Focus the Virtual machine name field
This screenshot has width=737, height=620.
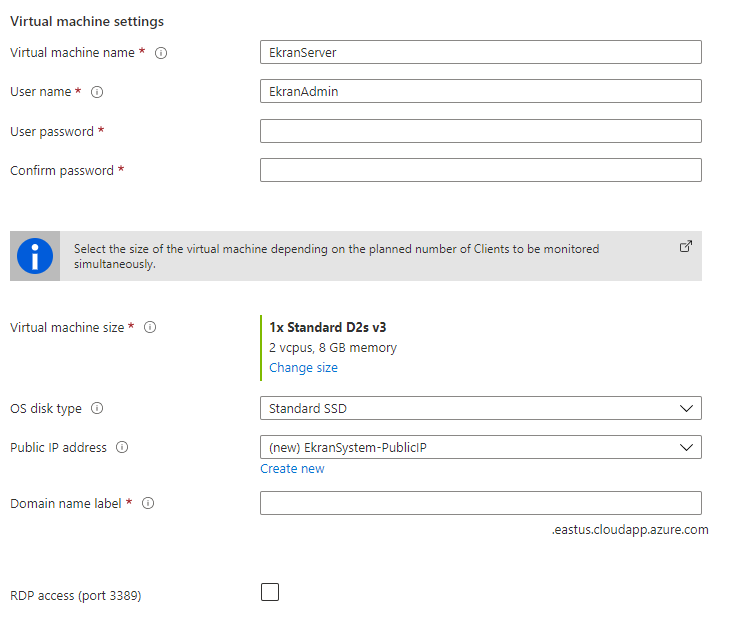point(480,52)
